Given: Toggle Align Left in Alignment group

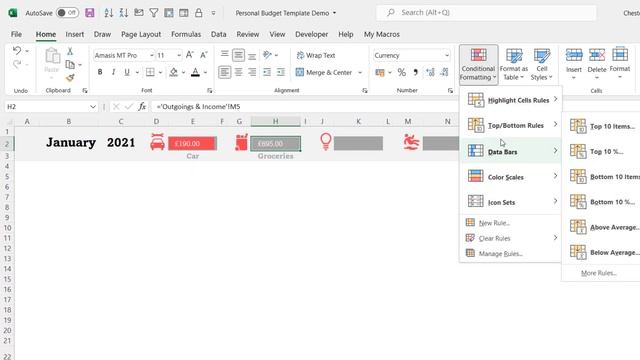Looking at the screenshot, I should [224, 72].
